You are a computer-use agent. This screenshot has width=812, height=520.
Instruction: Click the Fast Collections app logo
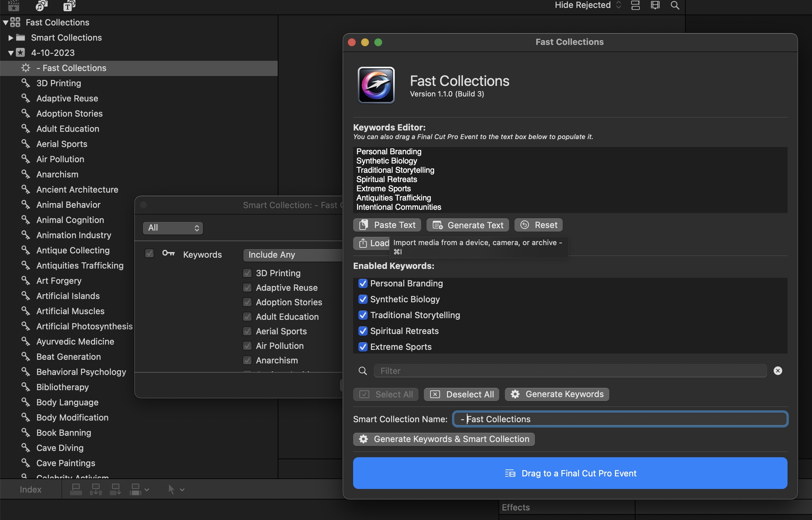376,85
